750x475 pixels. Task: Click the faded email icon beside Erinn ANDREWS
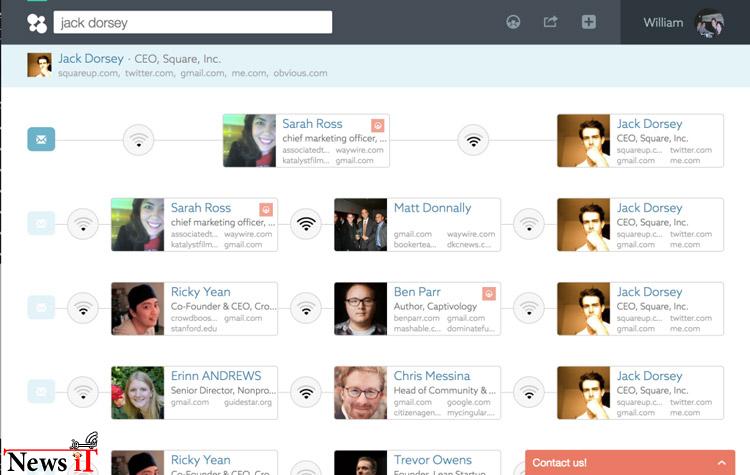pyautogui.click(x=41, y=392)
